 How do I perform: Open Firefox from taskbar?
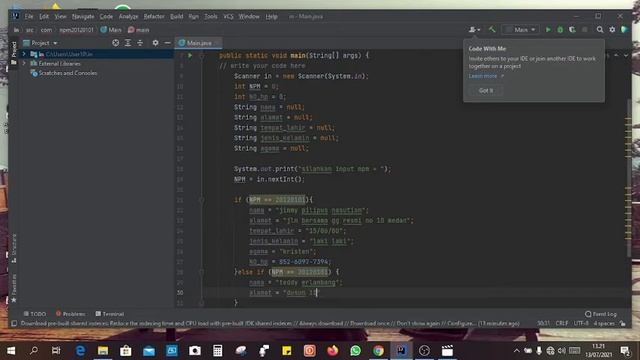click(x=333, y=351)
